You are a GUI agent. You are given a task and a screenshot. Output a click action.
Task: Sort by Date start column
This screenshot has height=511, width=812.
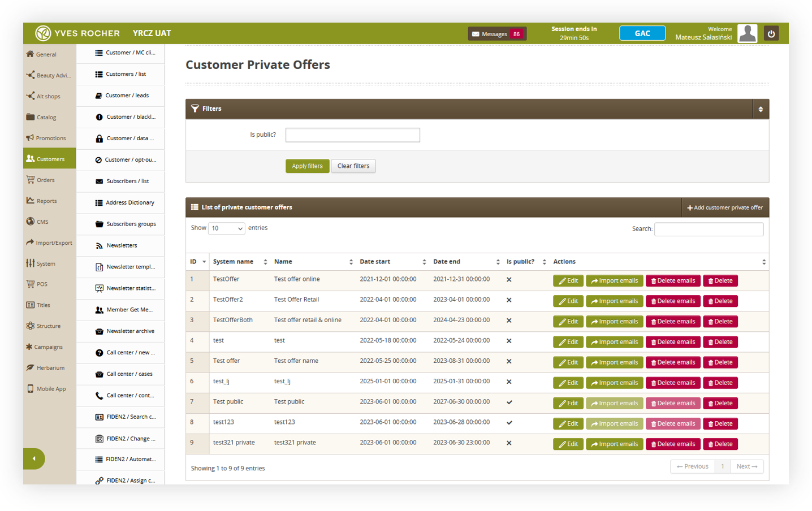coord(393,262)
